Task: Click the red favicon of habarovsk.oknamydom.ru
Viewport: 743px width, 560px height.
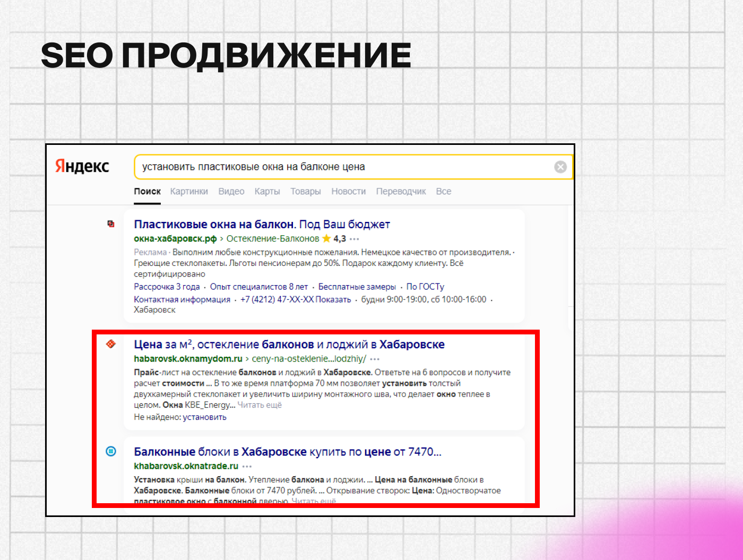Action: point(111,344)
